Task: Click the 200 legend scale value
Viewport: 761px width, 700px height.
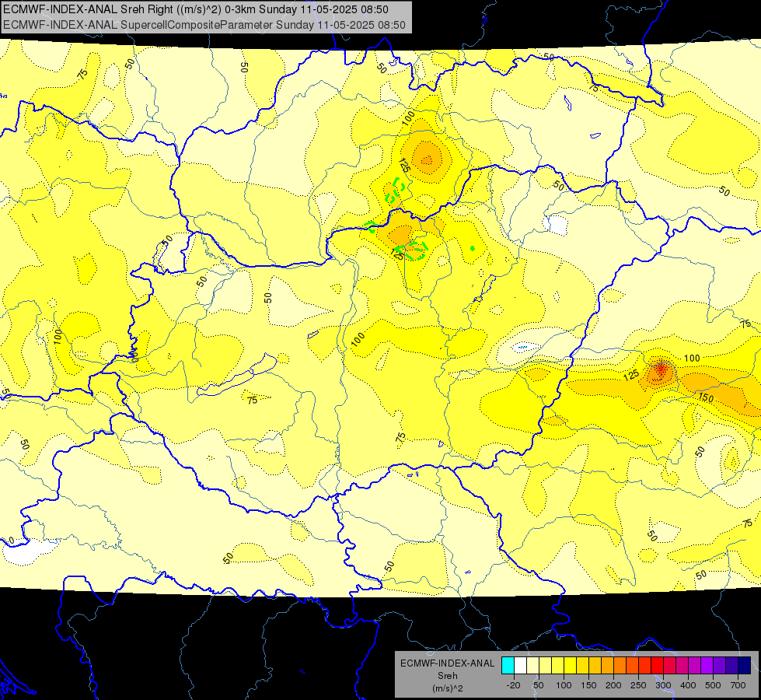Action: tap(613, 685)
